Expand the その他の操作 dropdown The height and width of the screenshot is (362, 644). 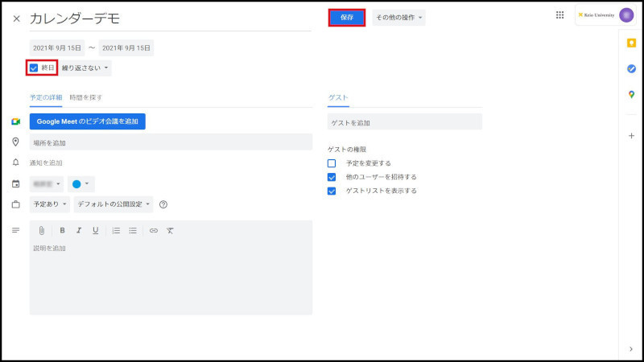pos(398,18)
